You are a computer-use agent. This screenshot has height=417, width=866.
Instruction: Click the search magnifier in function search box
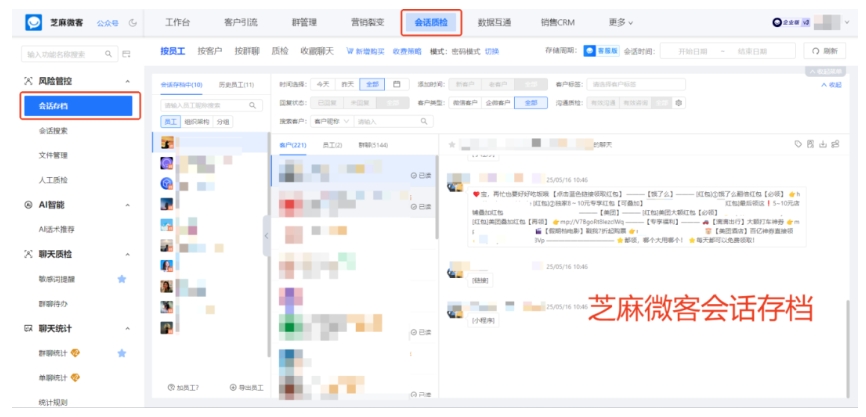108,54
